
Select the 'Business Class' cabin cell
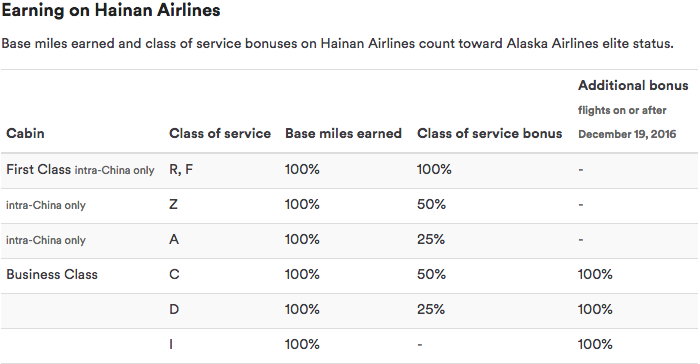pyautogui.click(x=52, y=274)
